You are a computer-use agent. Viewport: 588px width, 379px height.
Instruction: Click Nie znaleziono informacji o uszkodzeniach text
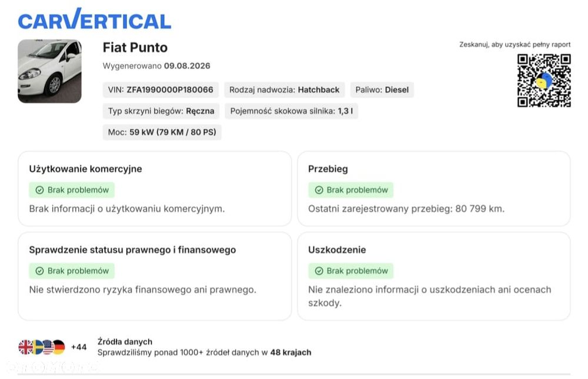pyautogui.click(x=430, y=296)
